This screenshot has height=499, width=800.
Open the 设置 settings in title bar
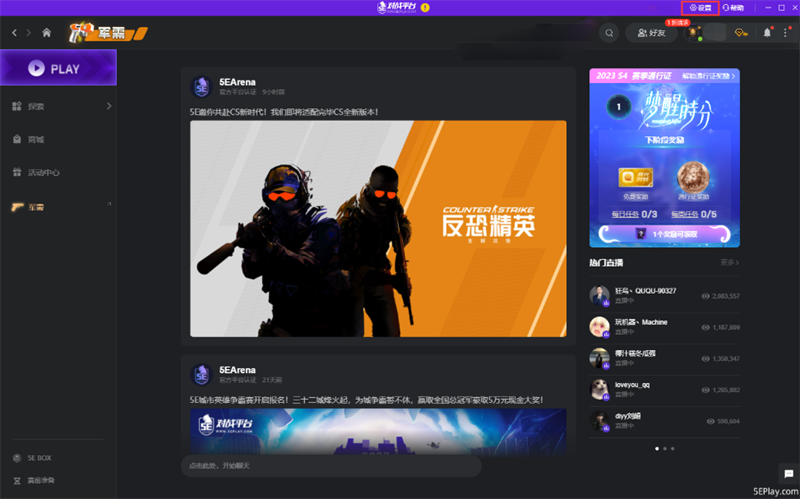(702, 8)
